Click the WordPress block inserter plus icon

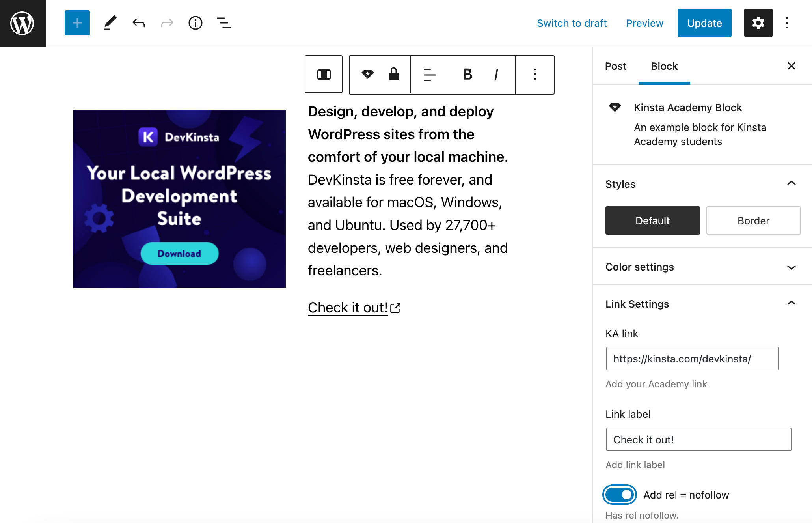(x=76, y=22)
